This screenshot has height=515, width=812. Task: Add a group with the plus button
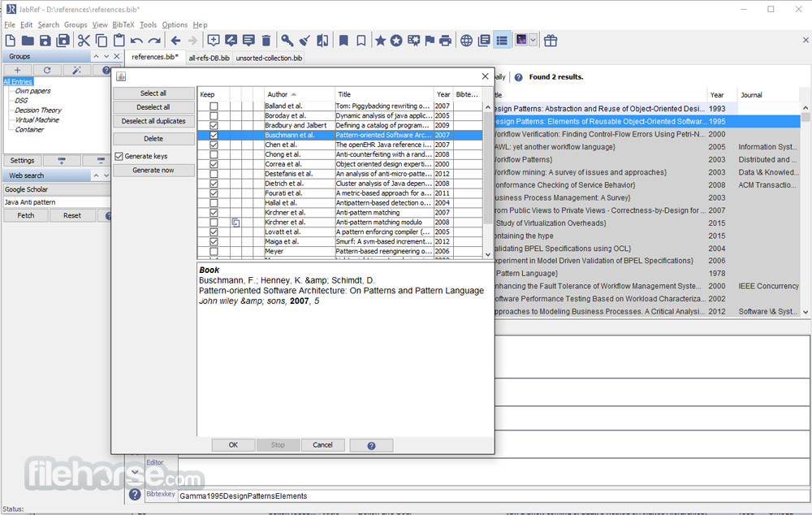point(18,70)
